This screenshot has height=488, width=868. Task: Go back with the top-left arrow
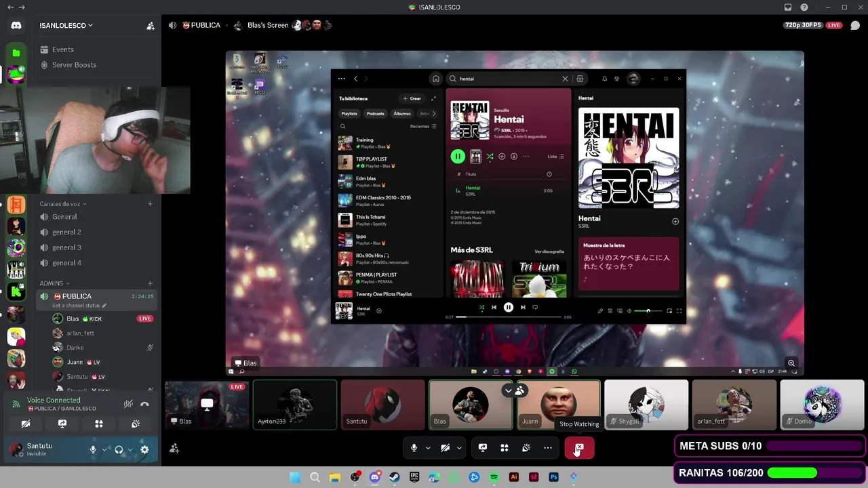[10, 7]
